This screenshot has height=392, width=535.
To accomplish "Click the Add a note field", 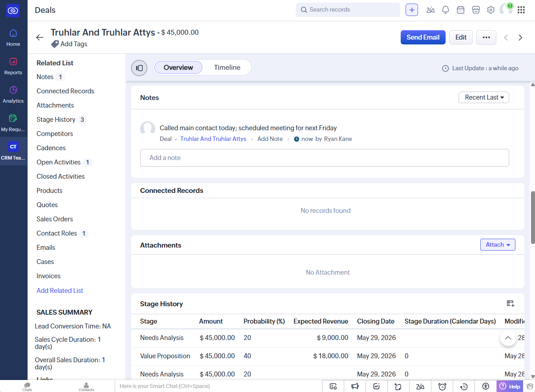I will coord(325,158).
